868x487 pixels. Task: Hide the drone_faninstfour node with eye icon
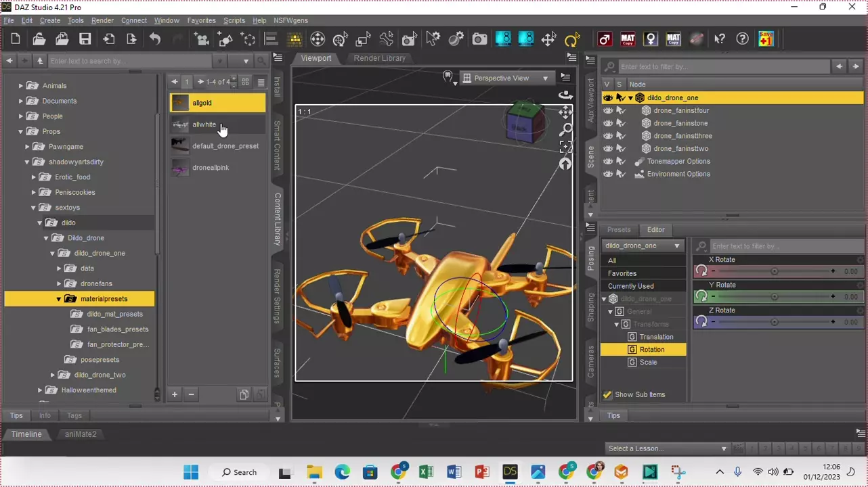[608, 111]
